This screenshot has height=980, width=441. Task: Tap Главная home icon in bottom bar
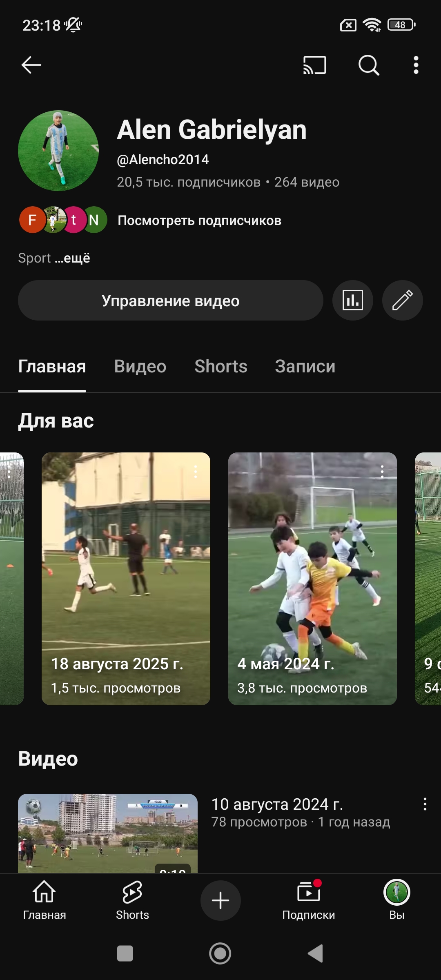[x=44, y=900]
